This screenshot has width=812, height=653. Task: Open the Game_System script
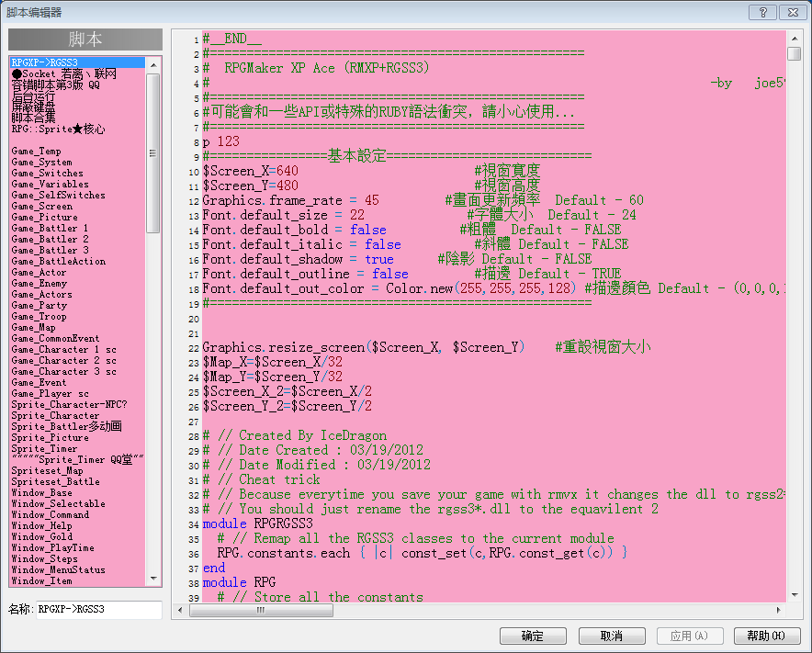[x=78, y=162]
